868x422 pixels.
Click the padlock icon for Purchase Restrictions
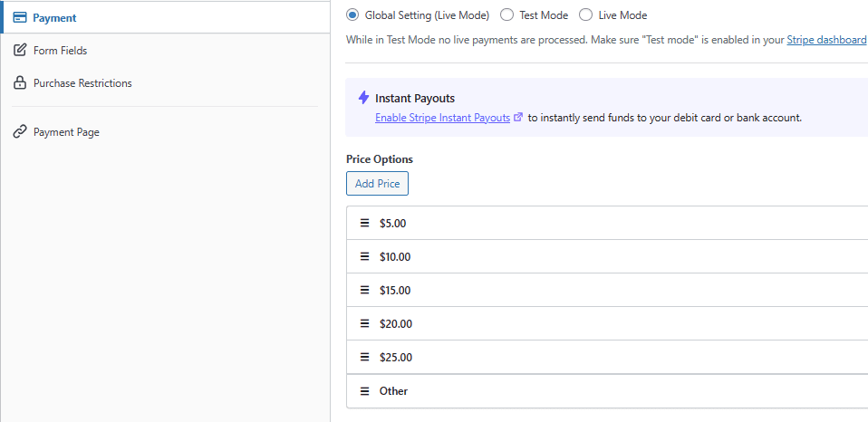coord(19,83)
